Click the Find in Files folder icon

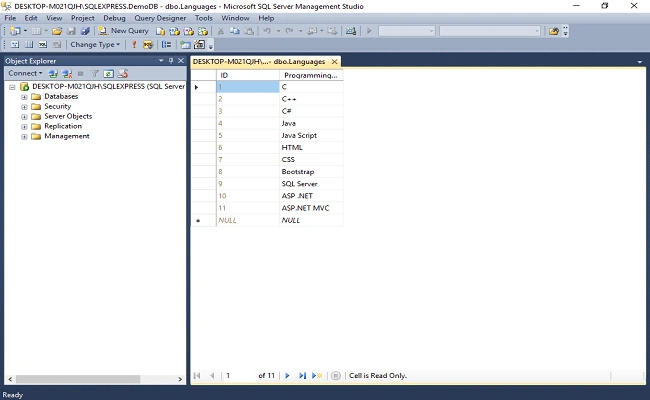click(553, 31)
